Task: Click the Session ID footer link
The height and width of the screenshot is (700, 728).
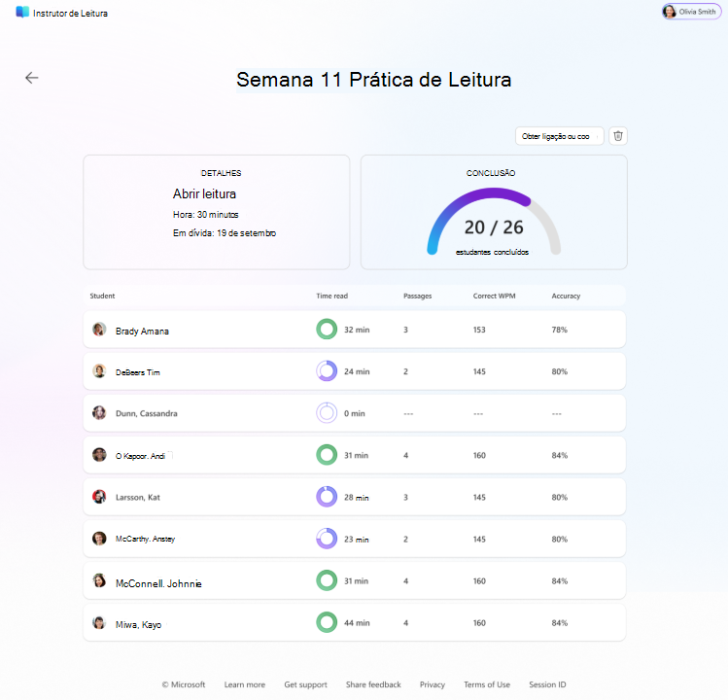Action: (x=547, y=684)
